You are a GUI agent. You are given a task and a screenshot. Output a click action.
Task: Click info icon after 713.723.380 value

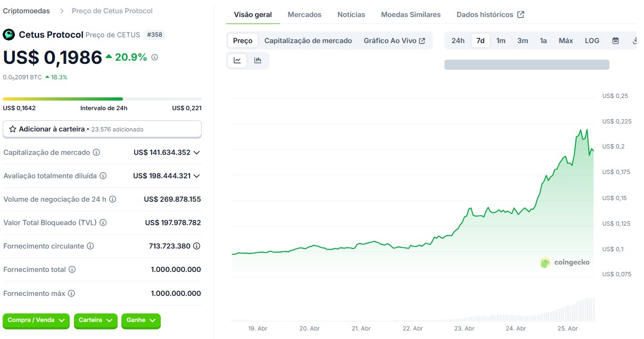coord(197,246)
